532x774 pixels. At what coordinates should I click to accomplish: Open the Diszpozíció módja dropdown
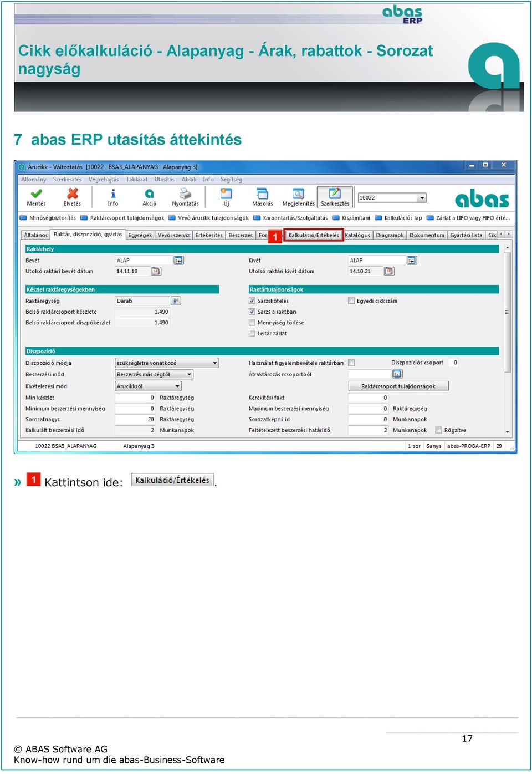click(167, 363)
